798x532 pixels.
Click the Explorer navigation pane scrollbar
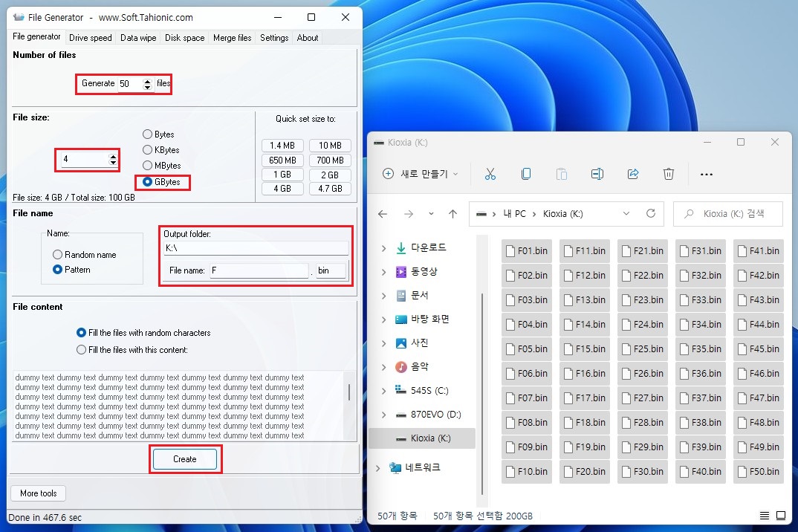pos(481,392)
